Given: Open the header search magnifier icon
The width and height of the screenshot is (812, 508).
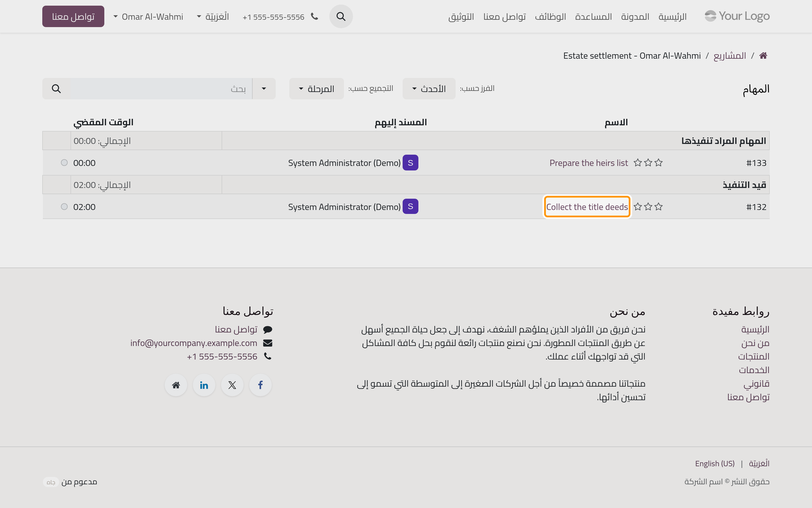Looking at the screenshot, I should click(341, 17).
